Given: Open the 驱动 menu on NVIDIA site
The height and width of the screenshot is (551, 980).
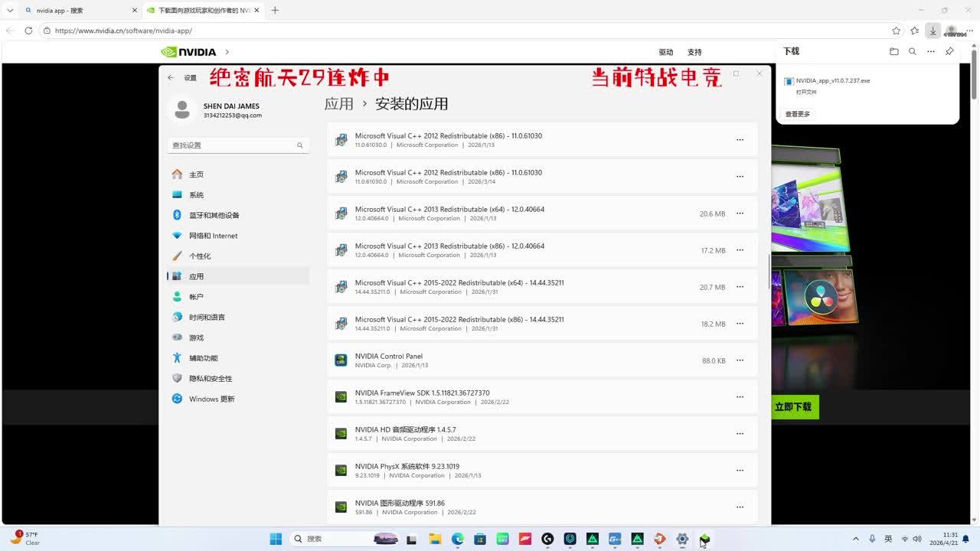Looking at the screenshot, I should click(666, 52).
